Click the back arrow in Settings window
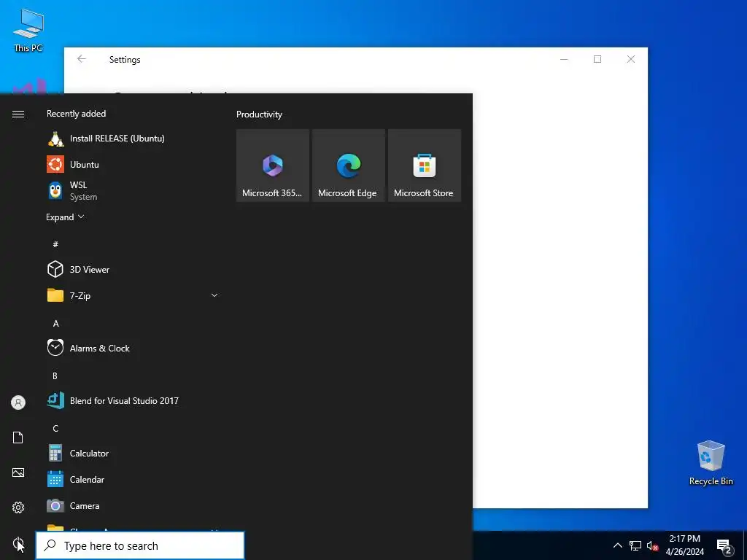This screenshot has width=747, height=560. (x=82, y=59)
